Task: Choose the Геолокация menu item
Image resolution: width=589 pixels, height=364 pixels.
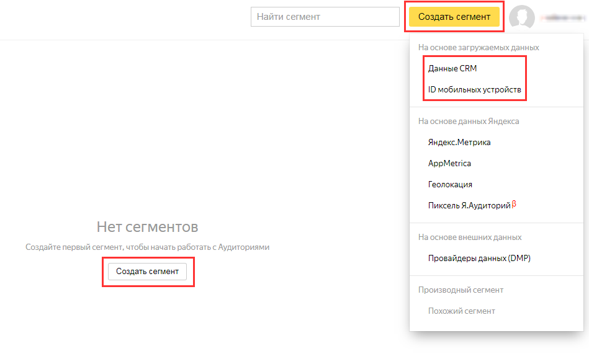Action: [450, 184]
